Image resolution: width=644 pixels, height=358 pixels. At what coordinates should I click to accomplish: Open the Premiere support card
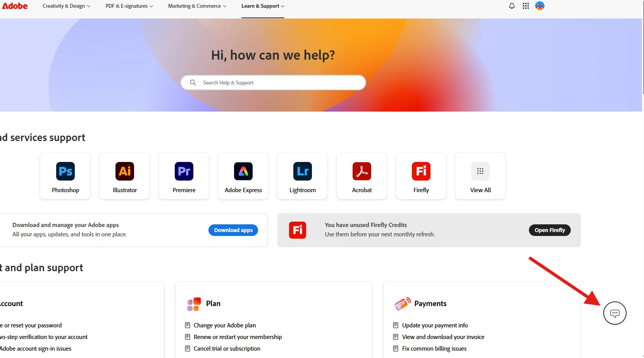tap(184, 176)
